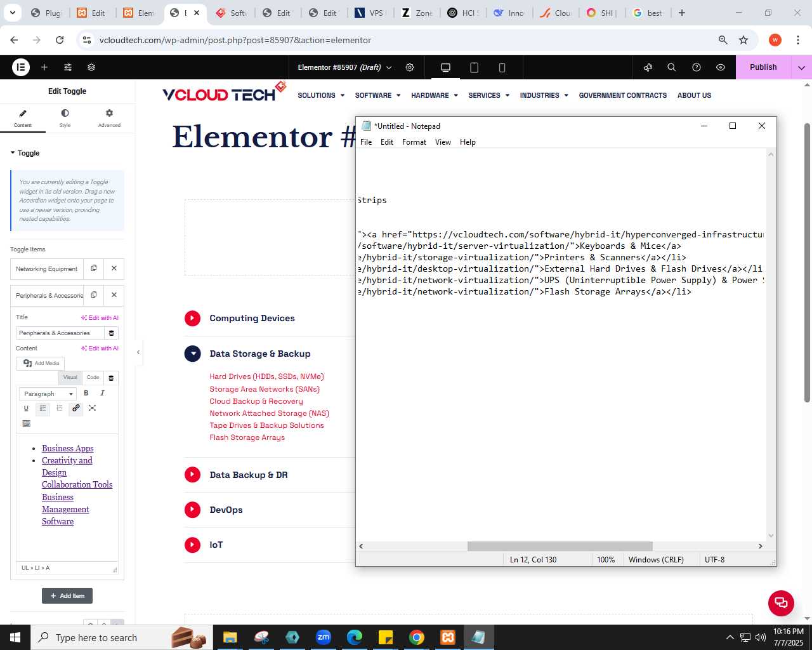Switch to the Advanced tab
812x650 pixels.
[x=109, y=118]
